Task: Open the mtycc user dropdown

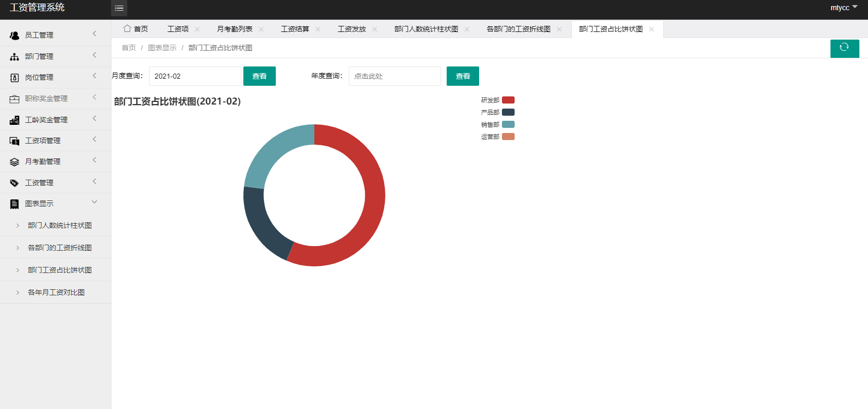Action: (844, 8)
